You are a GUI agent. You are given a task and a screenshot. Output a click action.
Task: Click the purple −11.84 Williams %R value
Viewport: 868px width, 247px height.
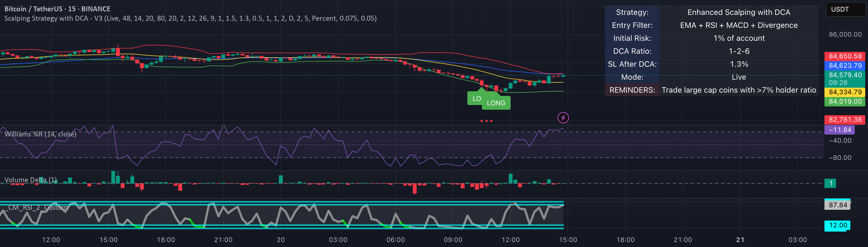839,130
